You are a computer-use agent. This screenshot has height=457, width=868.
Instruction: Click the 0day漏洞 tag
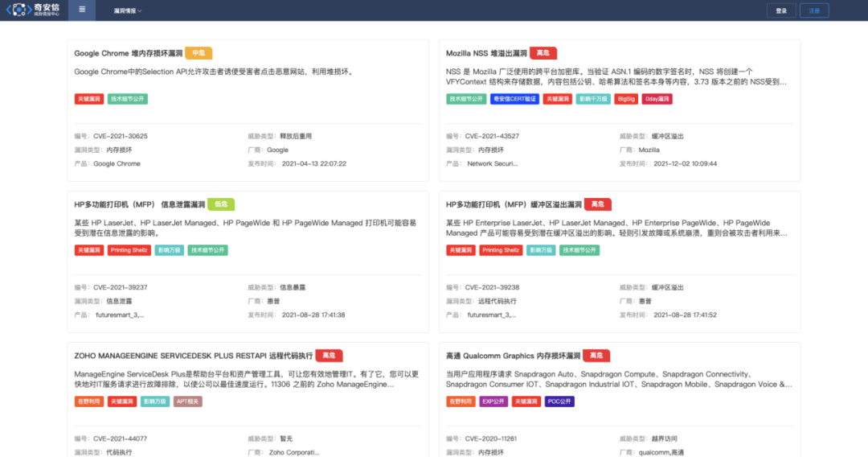point(657,99)
